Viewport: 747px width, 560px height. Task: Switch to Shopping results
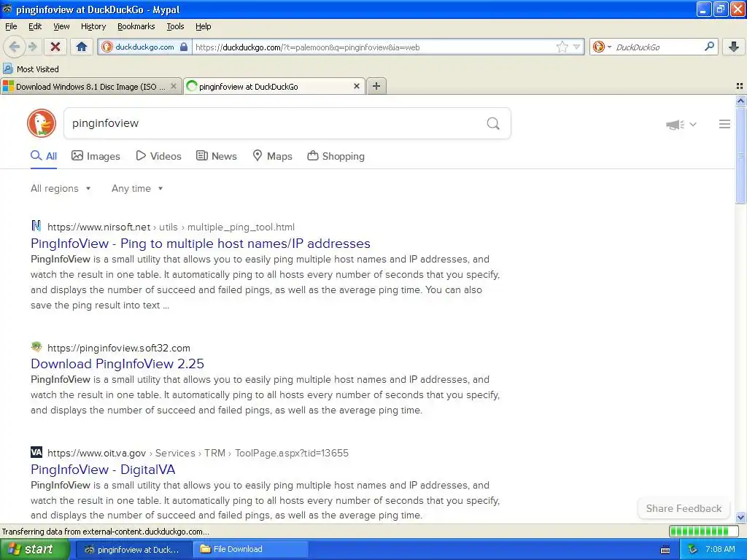336,156
